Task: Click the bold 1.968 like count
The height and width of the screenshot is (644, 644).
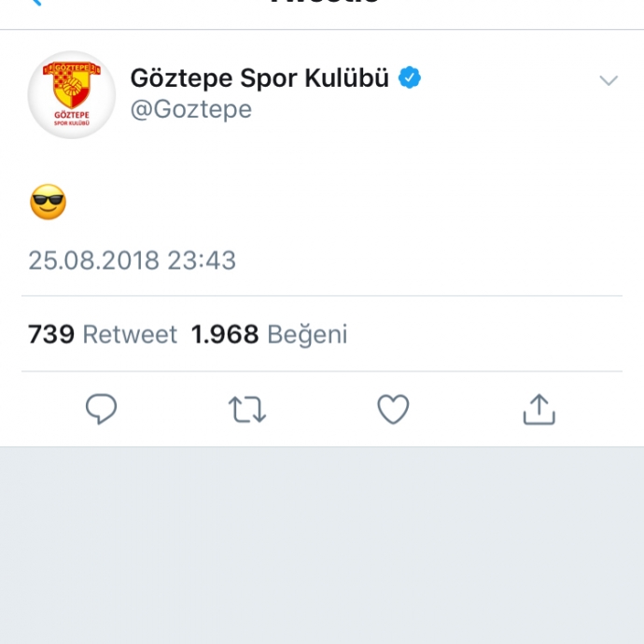Action: coord(225,334)
